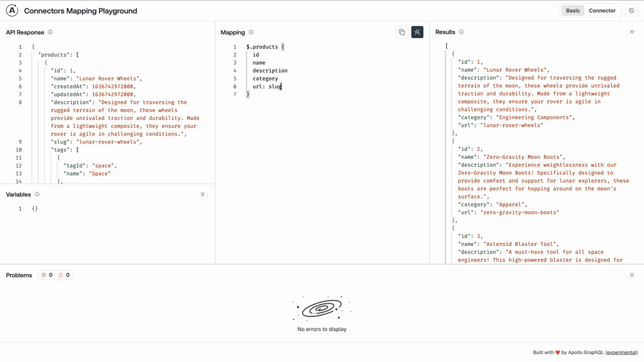
Task: Toggle dark mode with the moon icon
Action: (x=631, y=11)
